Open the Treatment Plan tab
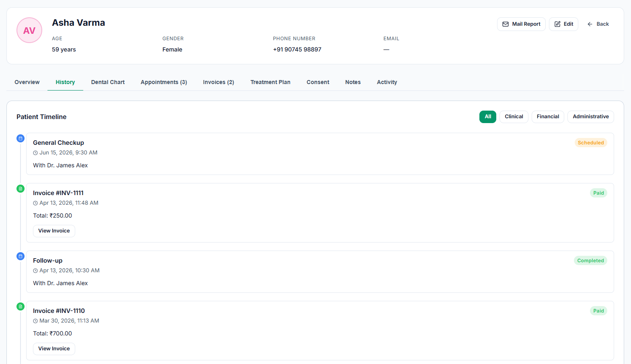Screen dimensions: 631x364 pos(270,82)
